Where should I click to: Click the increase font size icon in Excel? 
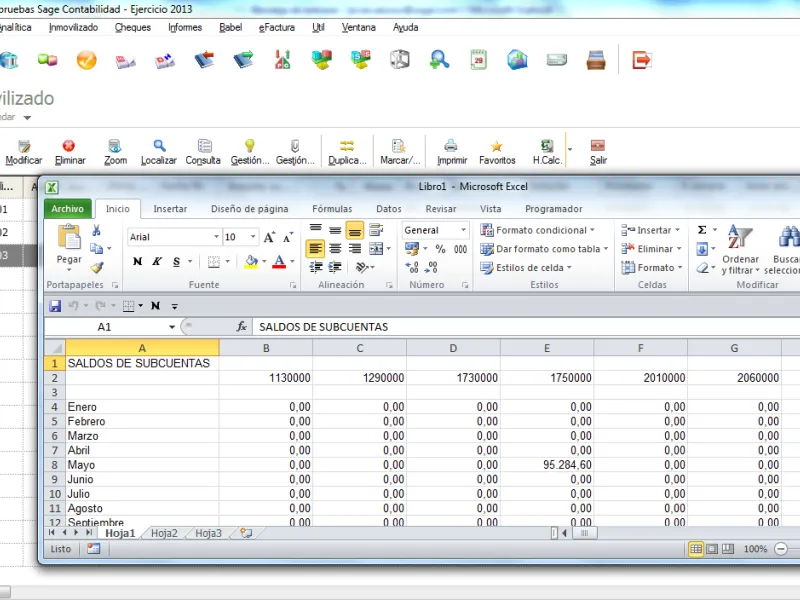point(269,237)
